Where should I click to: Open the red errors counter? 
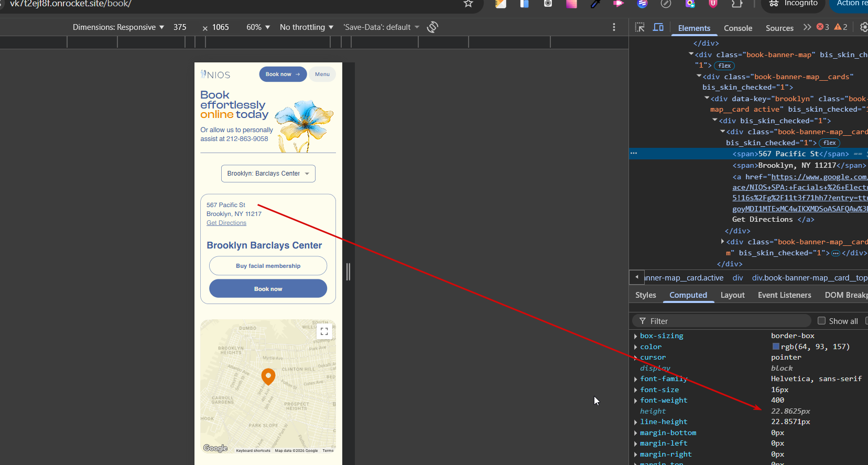point(823,27)
